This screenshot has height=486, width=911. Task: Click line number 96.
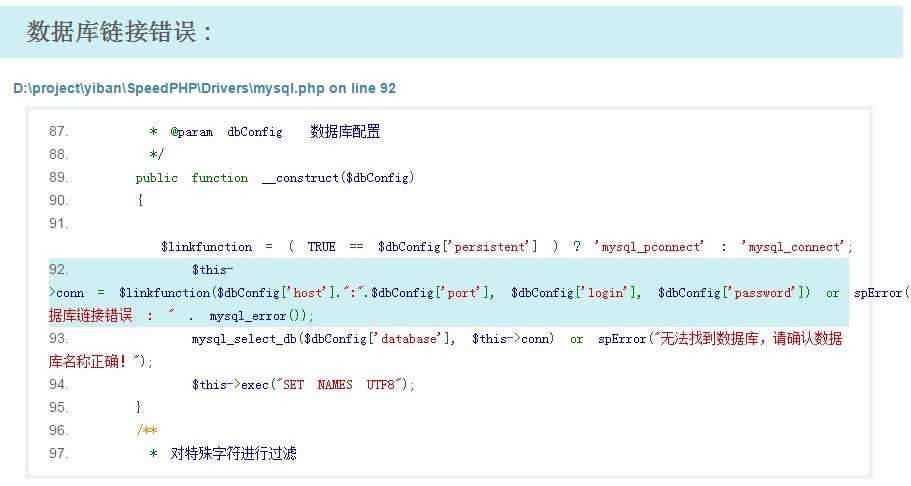pyautogui.click(x=58, y=430)
